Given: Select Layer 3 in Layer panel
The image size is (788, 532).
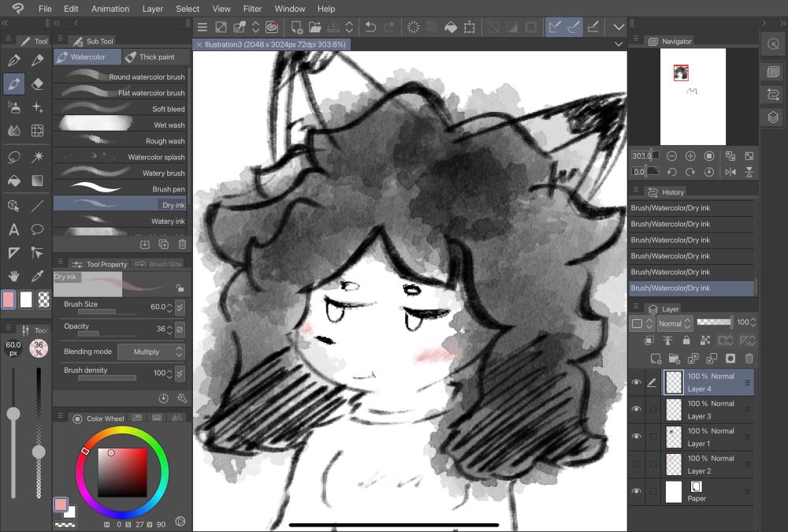Looking at the screenshot, I should click(708, 409).
